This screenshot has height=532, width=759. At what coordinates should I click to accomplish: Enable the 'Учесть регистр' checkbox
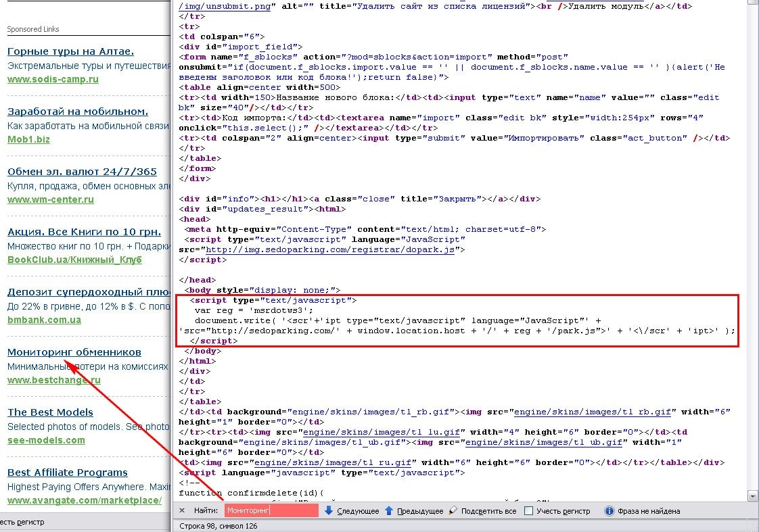[x=529, y=511]
